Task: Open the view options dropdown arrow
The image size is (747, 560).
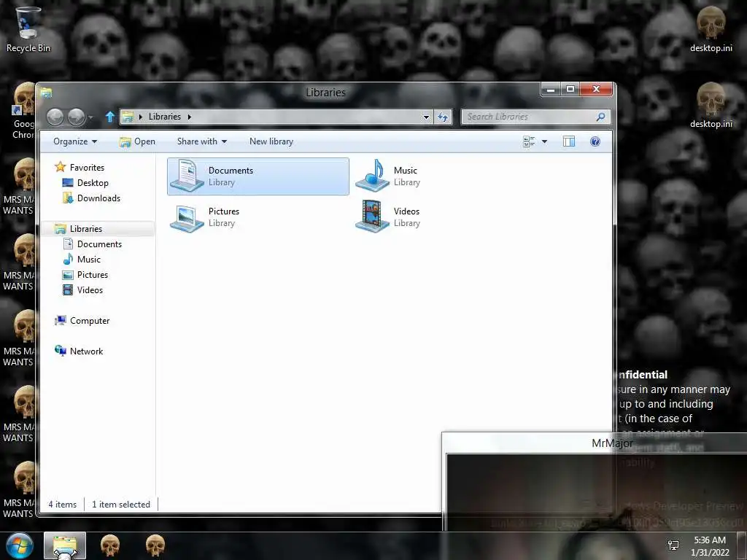Action: [544, 141]
